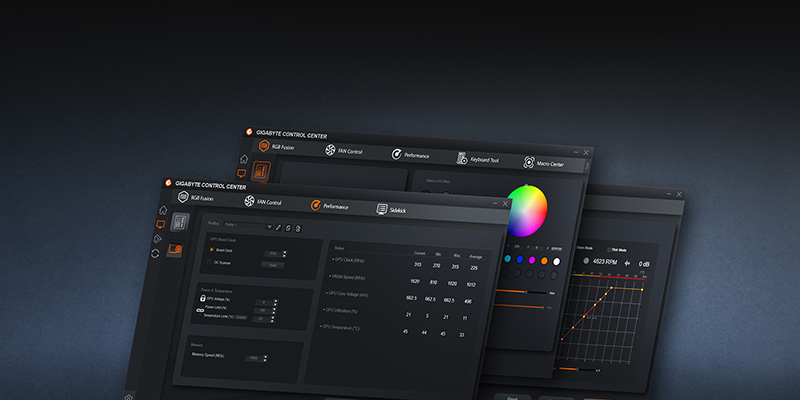Adjust the Memory Speed stepper arrows
The image size is (800, 400).
[x=265, y=358]
